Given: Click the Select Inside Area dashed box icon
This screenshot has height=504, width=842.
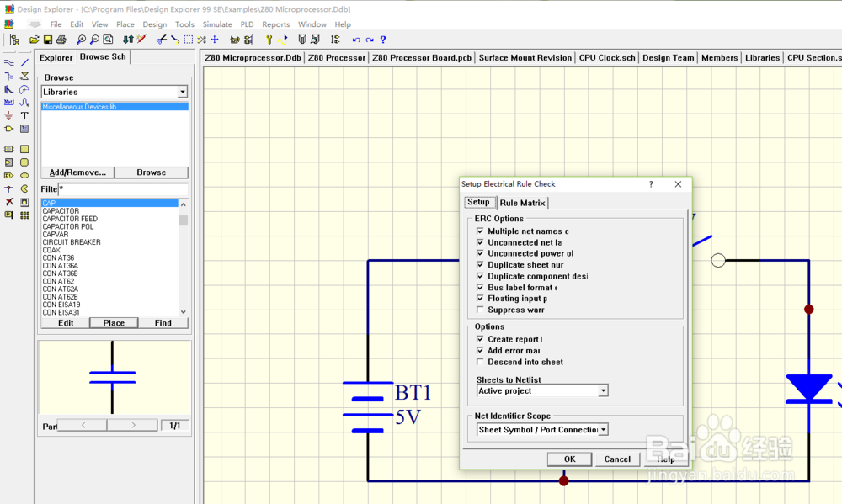Looking at the screenshot, I should (x=189, y=40).
